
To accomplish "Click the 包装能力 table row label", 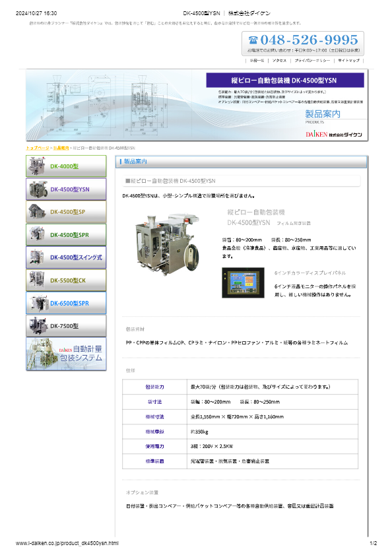I will [x=154, y=387].
